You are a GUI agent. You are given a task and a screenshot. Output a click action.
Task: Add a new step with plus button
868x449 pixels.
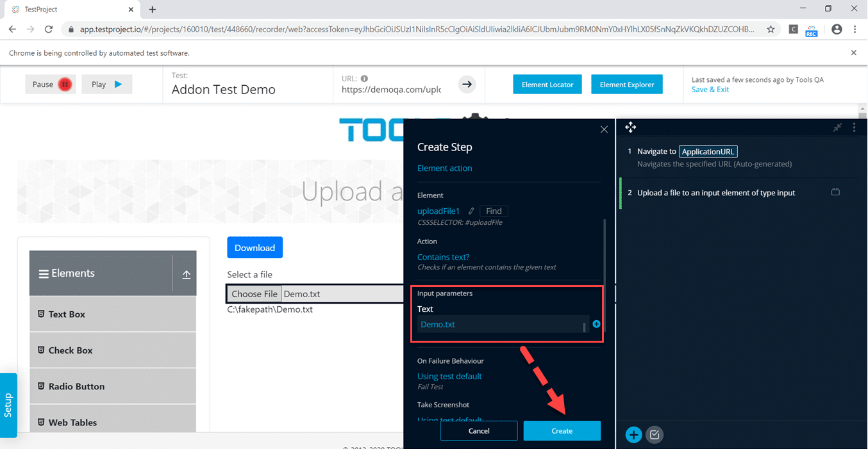pos(633,435)
